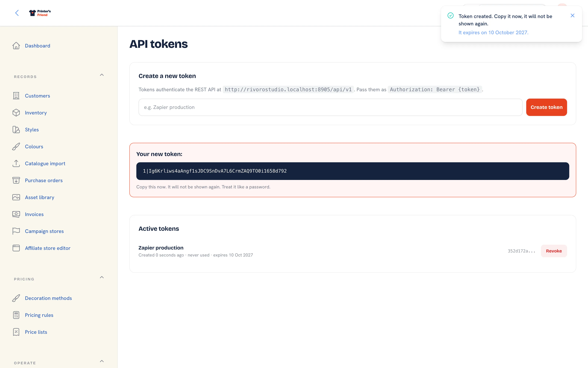Image resolution: width=588 pixels, height=368 pixels.
Task: Click the Invoices banknote icon
Action: pos(16,214)
